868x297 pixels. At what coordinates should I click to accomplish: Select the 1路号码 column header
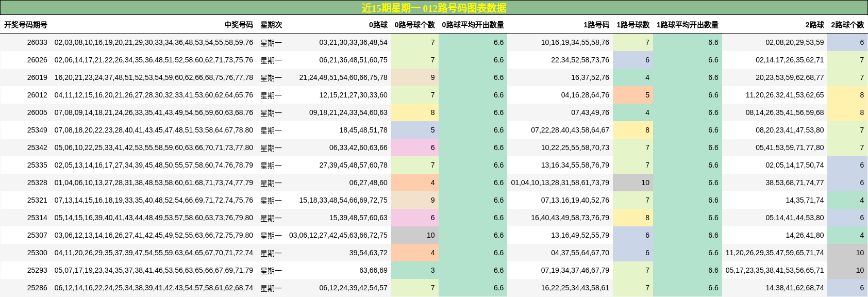point(596,25)
